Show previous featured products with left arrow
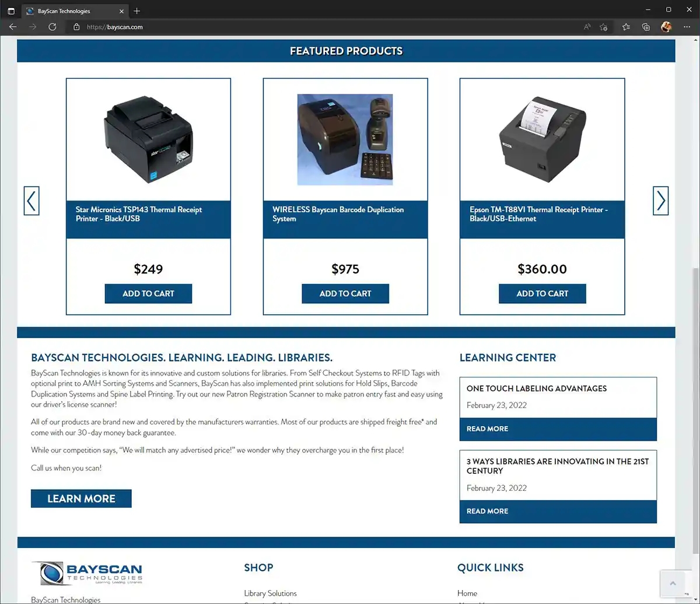700x604 pixels. 32,201
